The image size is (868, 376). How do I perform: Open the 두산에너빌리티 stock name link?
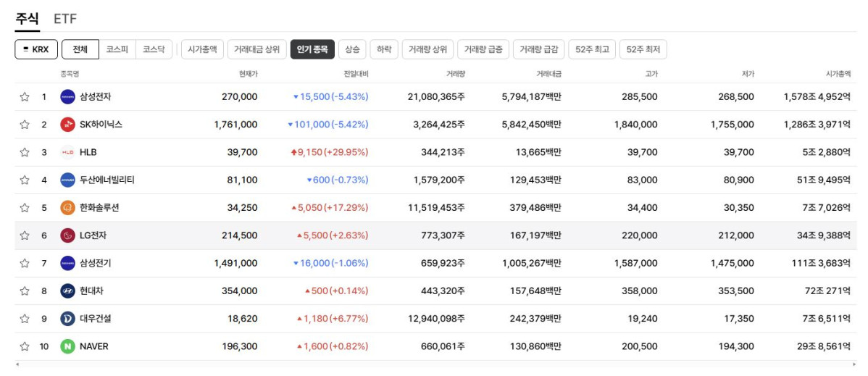(x=107, y=180)
